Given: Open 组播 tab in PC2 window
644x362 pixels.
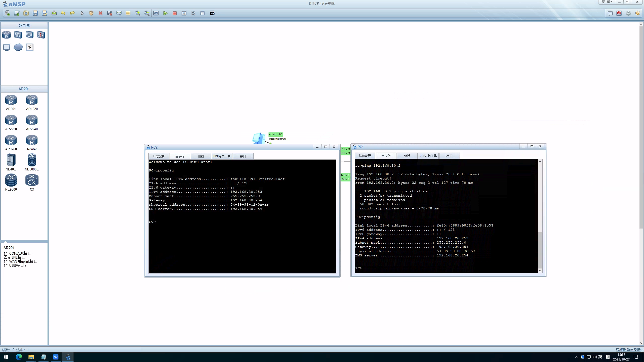Looking at the screenshot, I should (201, 156).
